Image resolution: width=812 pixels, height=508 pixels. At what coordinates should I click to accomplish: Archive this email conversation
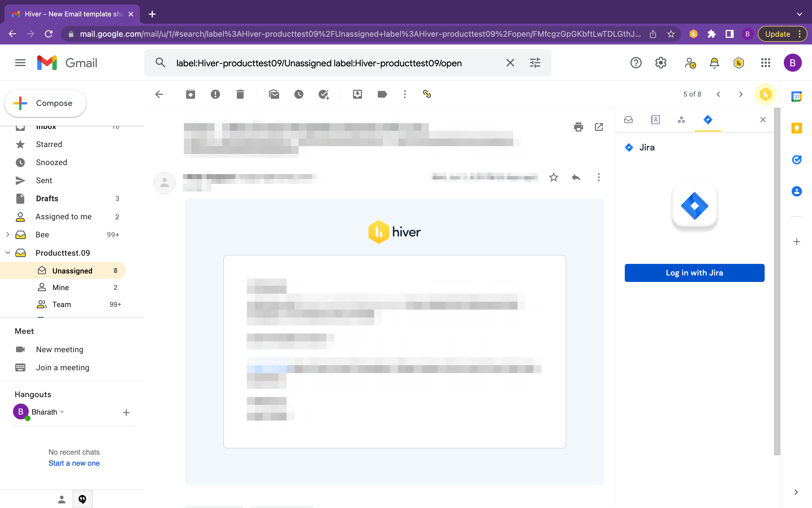tap(191, 95)
